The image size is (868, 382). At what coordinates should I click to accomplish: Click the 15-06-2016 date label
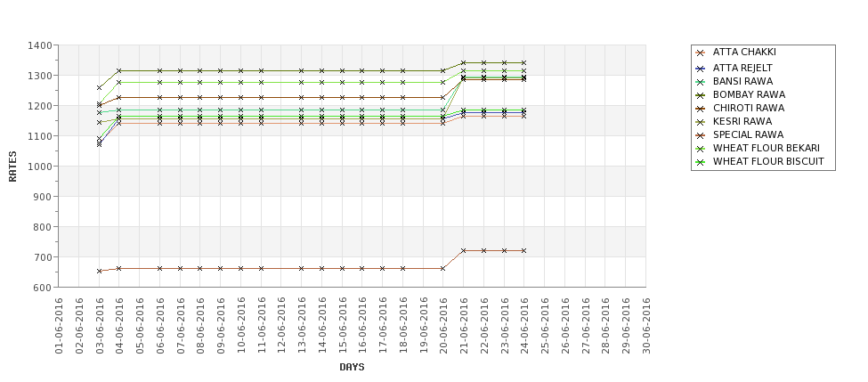click(342, 326)
